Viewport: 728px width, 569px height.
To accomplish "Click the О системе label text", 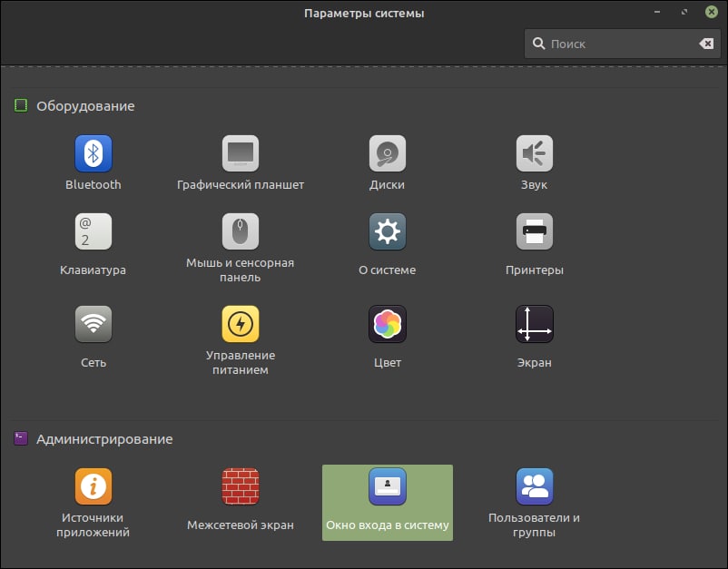I will coord(388,270).
